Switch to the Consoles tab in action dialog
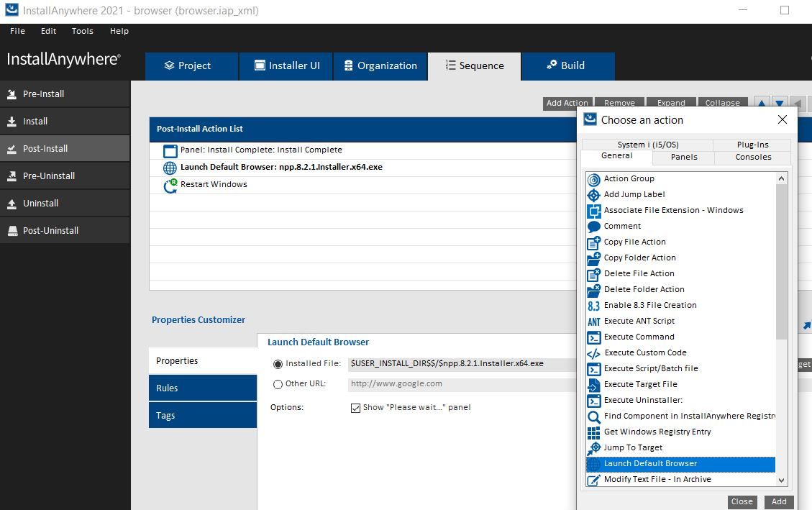The height and width of the screenshot is (510, 812). coord(753,157)
